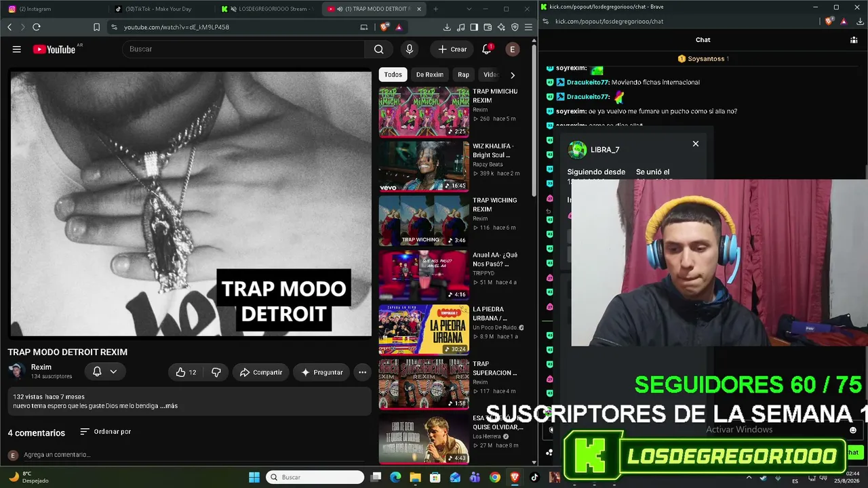Open the YouTube guide hamburger menu
868x488 pixels.
[17, 49]
